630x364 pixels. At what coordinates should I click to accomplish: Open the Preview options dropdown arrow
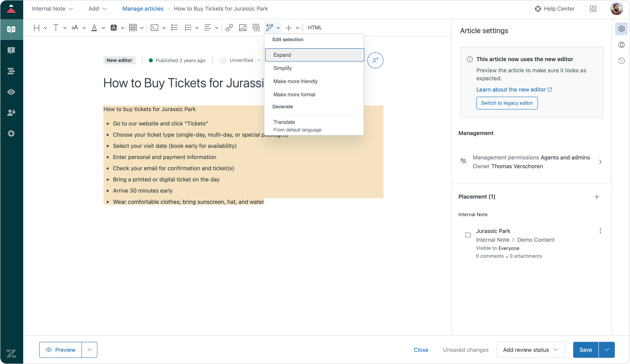point(90,350)
